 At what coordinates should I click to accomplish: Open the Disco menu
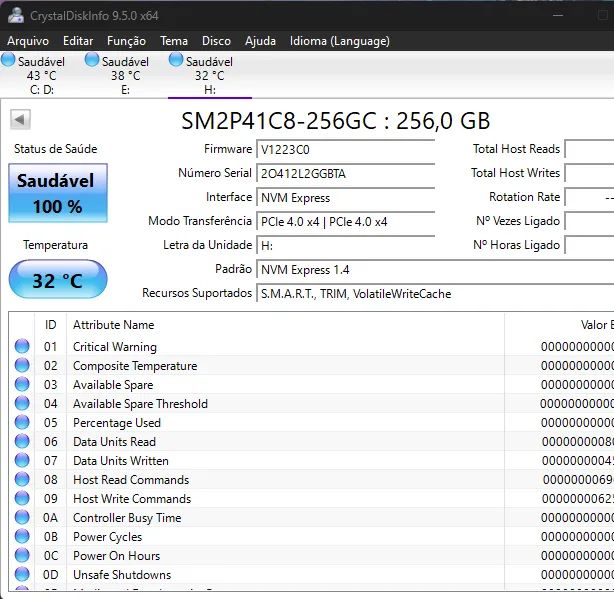click(x=216, y=41)
